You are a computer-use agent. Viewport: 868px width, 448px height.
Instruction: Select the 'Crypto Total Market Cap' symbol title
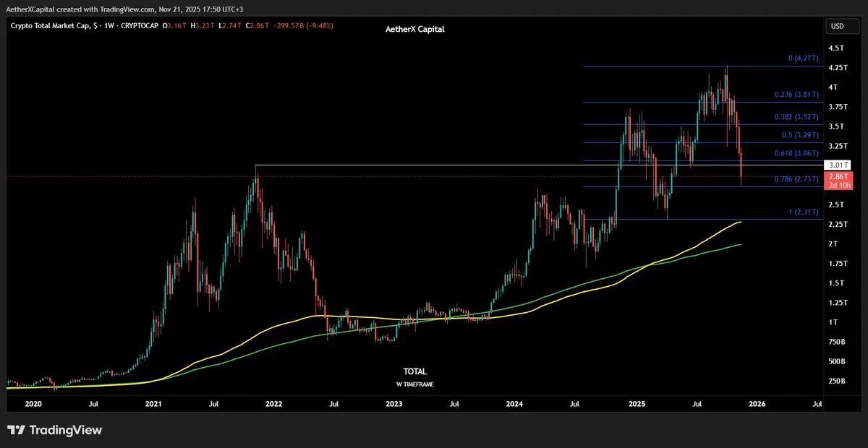(x=50, y=26)
